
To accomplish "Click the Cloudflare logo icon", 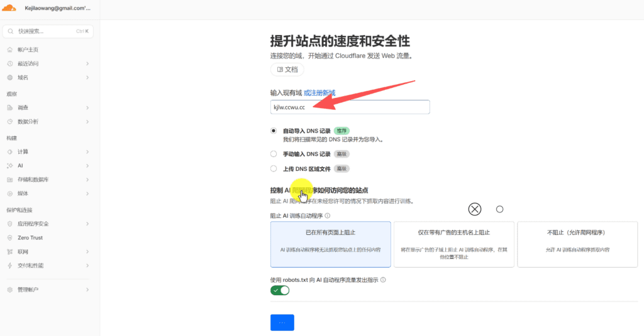I will (9, 8).
